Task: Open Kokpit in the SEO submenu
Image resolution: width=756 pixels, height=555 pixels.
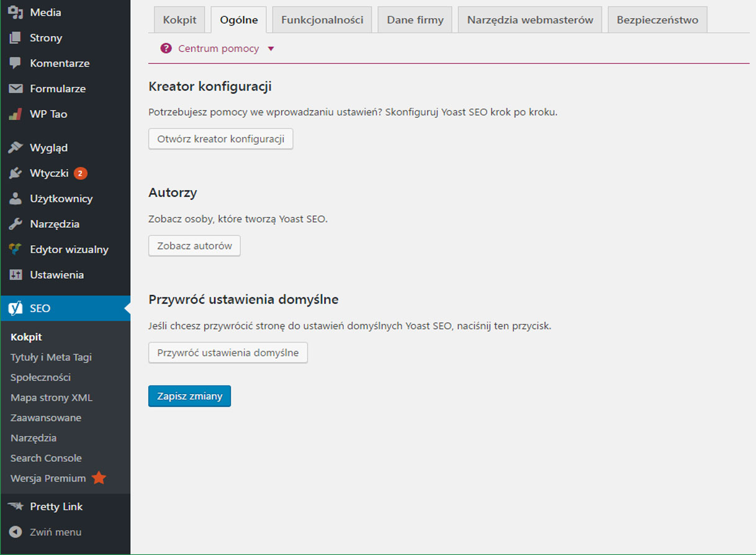Action: pyautogui.click(x=26, y=337)
